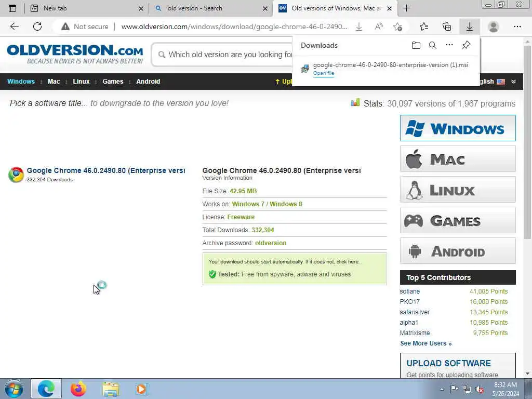532x399 pixels.
Task: Click the Google Chrome logo icon
Action: pos(16,175)
